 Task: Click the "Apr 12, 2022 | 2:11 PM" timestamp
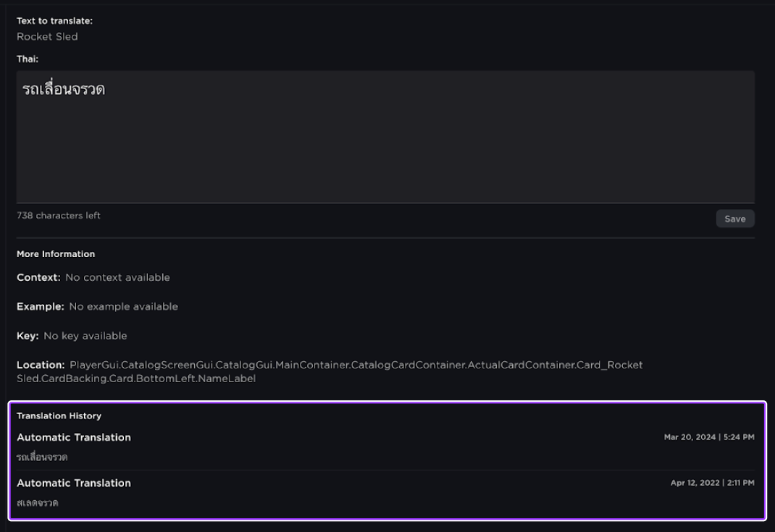click(712, 483)
